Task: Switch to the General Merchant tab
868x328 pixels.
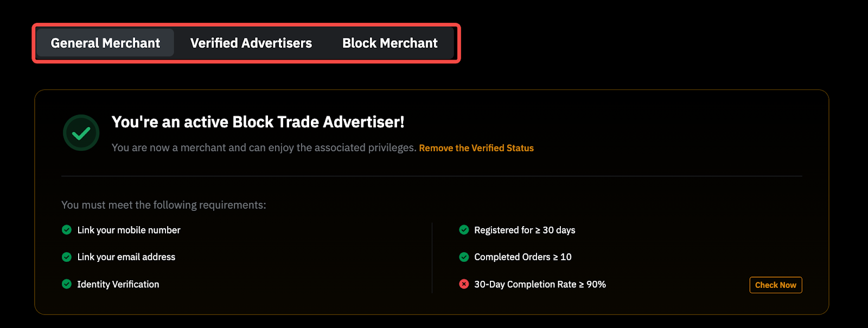Action: pyautogui.click(x=105, y=43)
